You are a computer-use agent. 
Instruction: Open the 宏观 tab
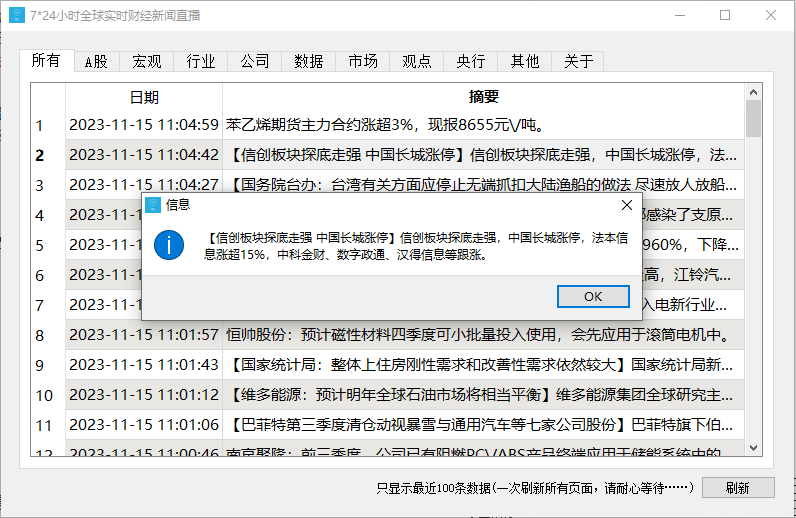147,61
